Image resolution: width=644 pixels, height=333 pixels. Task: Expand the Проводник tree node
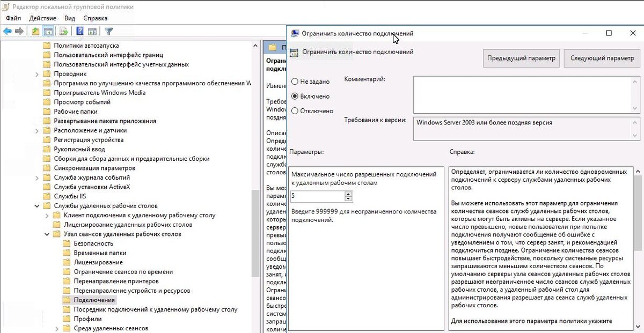click(37, 73)
